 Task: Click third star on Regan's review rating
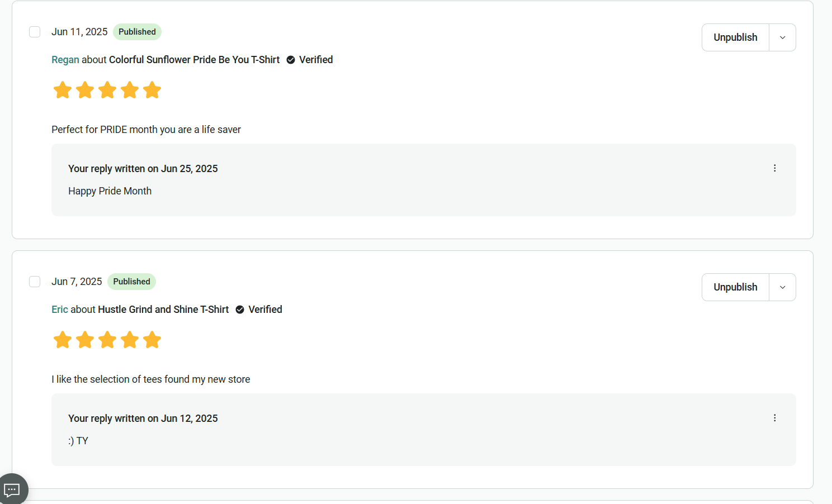point(107,90)
